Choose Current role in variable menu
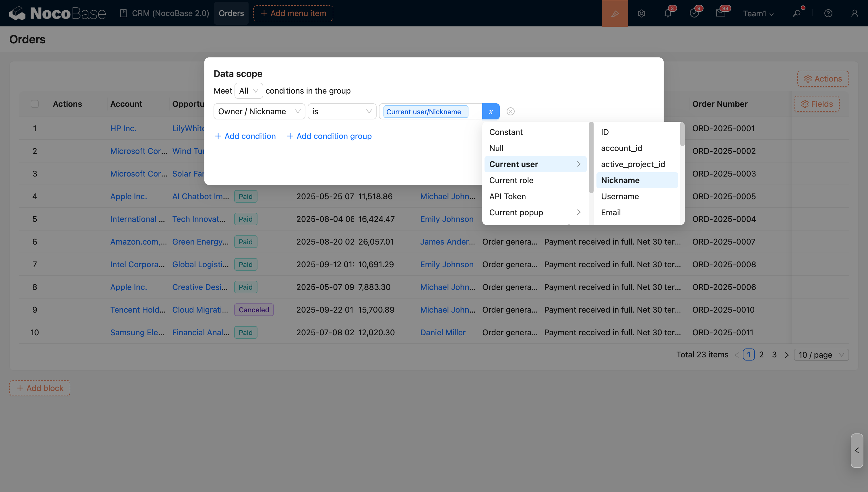The image size is (868, 492). (511, 180)
